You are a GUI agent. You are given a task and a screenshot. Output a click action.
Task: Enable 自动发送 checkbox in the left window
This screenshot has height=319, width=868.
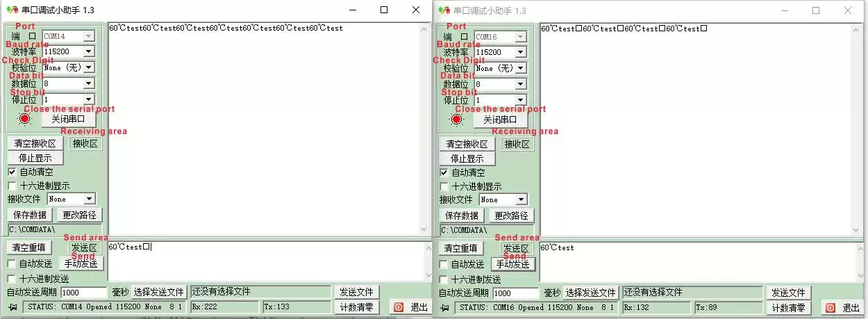(12, 264)
